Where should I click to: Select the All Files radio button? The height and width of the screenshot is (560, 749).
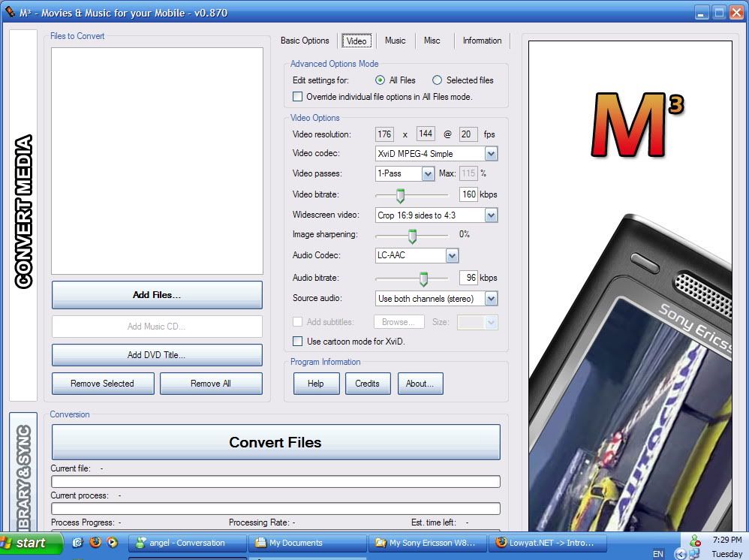coord(381,80)
